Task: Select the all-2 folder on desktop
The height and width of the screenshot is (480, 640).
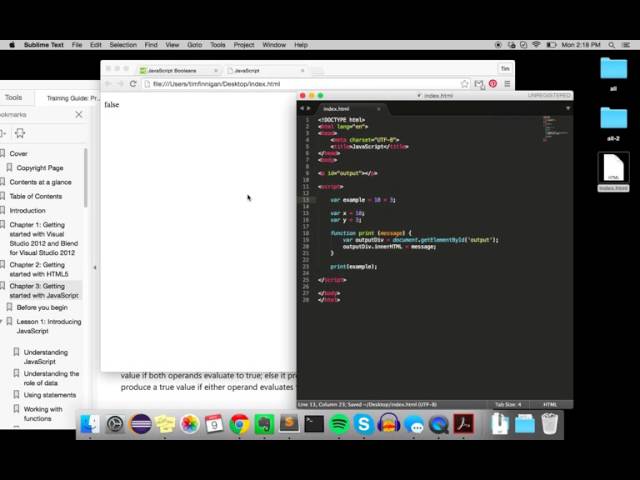Action: point(613,124)
